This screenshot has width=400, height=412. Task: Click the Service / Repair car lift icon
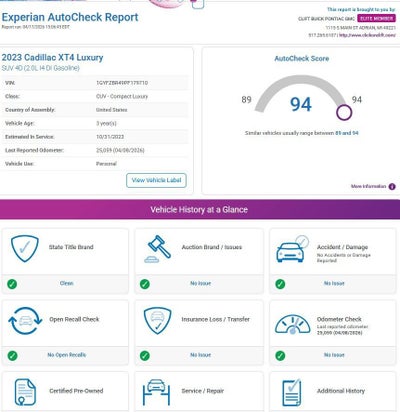tap(156, 392)
